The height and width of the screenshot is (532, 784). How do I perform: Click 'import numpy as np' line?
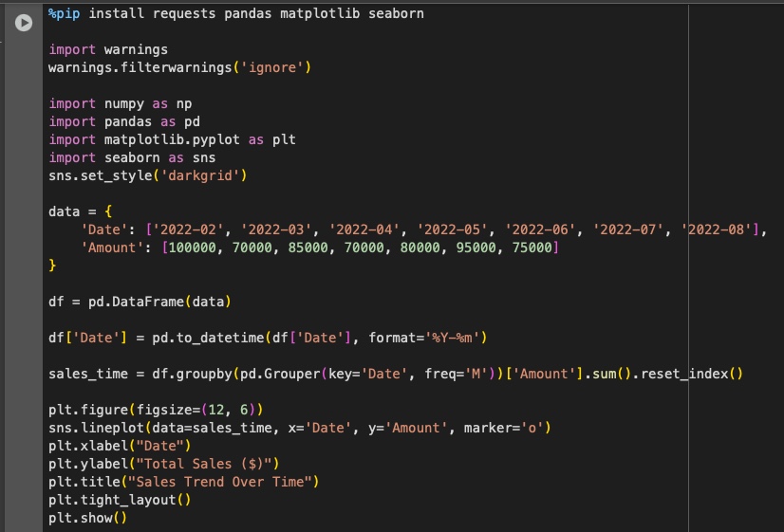click(x=120, y=103)
